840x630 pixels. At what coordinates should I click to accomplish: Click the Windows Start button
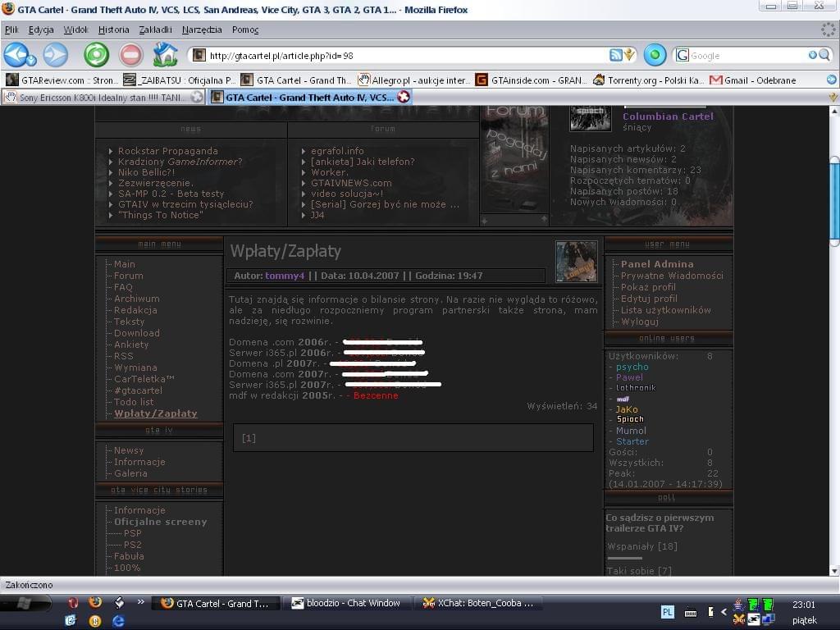coord(25,603)
